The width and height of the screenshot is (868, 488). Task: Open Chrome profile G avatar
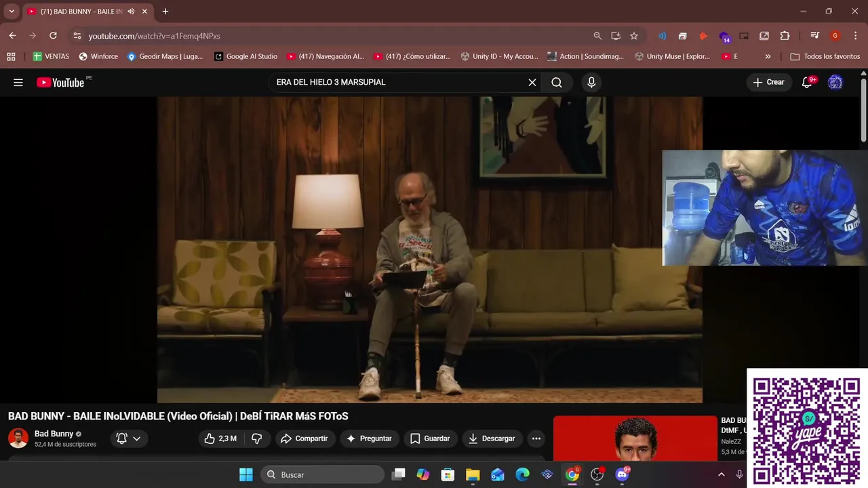[835, 36]
